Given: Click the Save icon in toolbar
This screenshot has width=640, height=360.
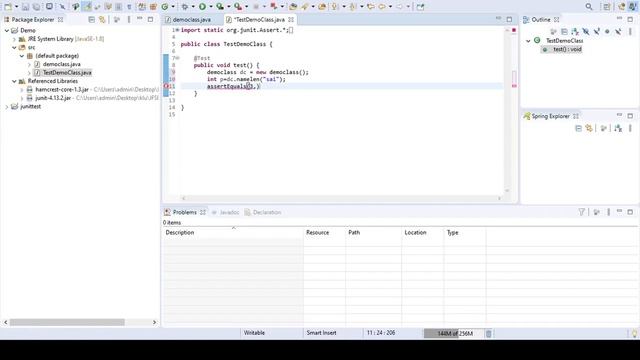Looking at the screenshot, I should [25, 7].
